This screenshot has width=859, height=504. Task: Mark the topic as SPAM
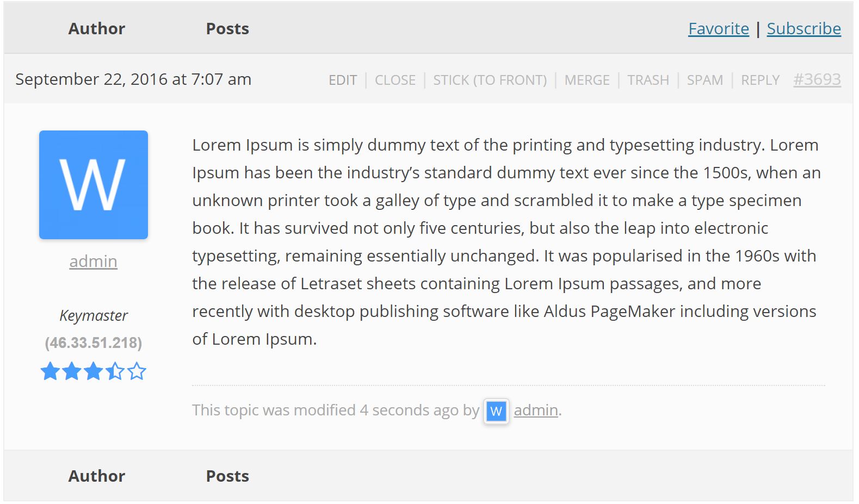[704, 80]
